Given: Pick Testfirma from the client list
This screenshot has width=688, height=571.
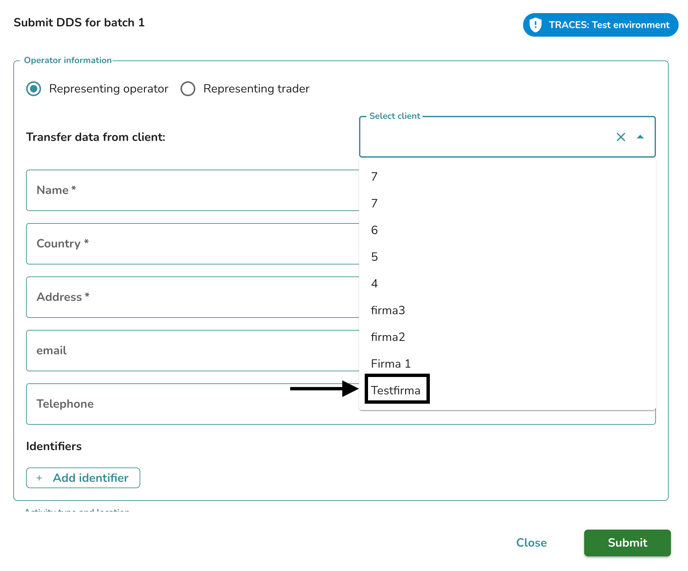Looking at the screenshot, I should pos(396,390).
